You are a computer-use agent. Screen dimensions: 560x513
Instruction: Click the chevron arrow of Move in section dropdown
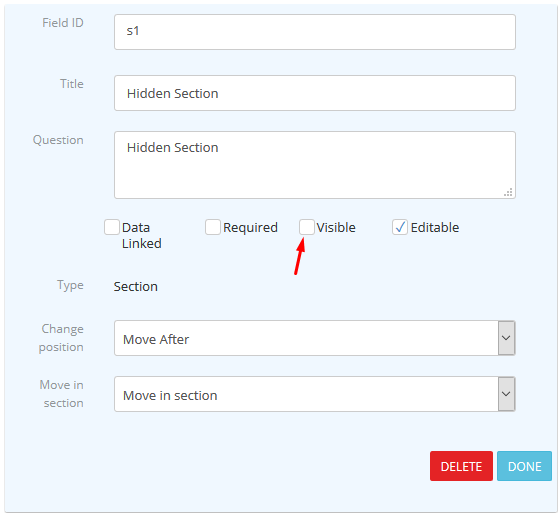(x=506, y=394)
